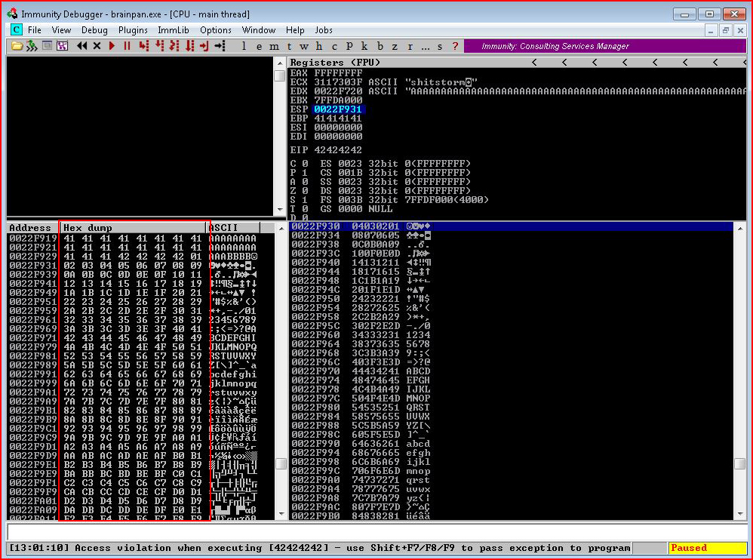Open the ImmLib menu
Screen dimensions: 753x560
pyautogui.click(x=174, y=29)
